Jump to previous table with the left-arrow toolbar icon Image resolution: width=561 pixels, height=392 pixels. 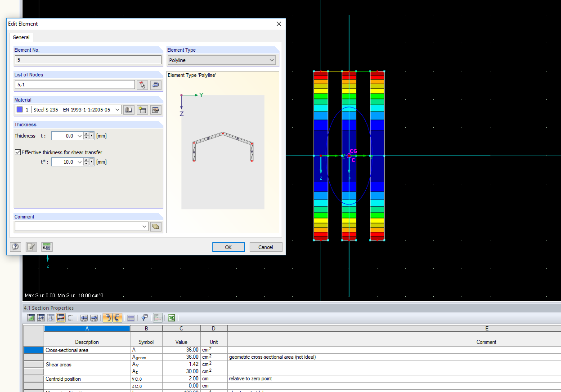coord(84,317)
